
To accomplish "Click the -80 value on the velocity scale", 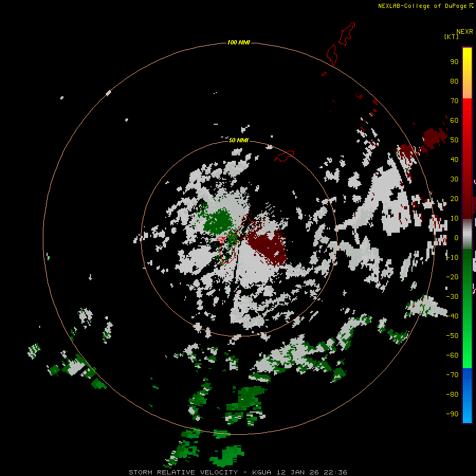I will point(452,395).
